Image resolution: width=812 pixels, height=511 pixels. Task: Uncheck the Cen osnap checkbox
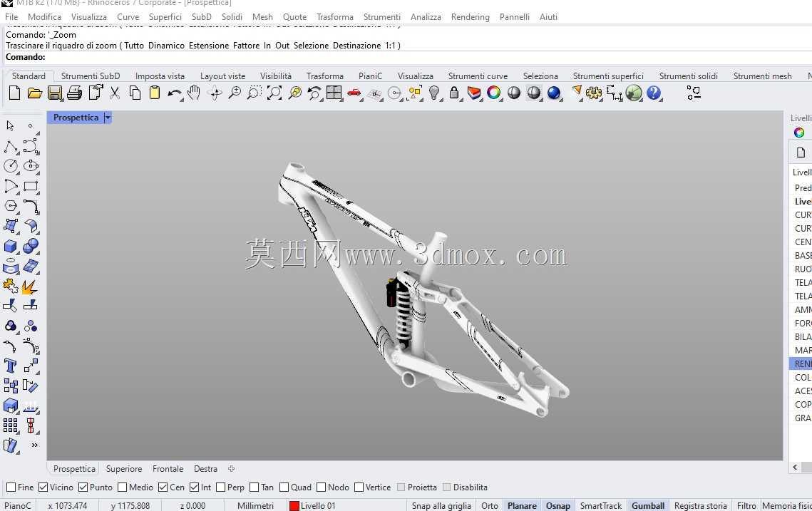pyautogui.click(x=163, y=487)
